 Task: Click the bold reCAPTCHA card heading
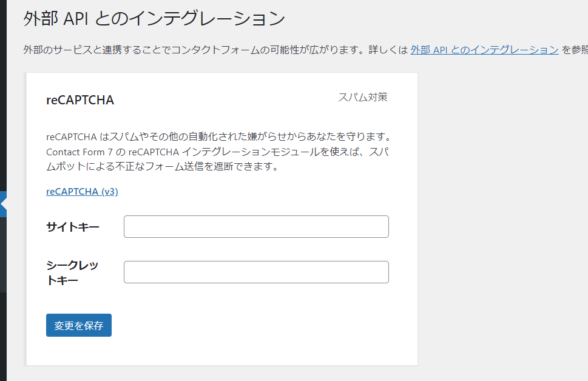[80, 101]
